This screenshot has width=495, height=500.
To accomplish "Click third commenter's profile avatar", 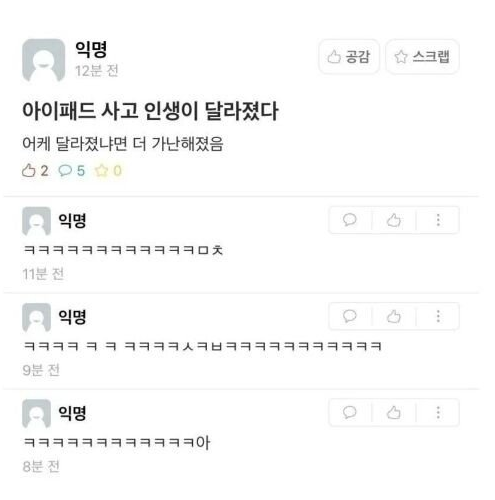I will click(x=36, y=414).
